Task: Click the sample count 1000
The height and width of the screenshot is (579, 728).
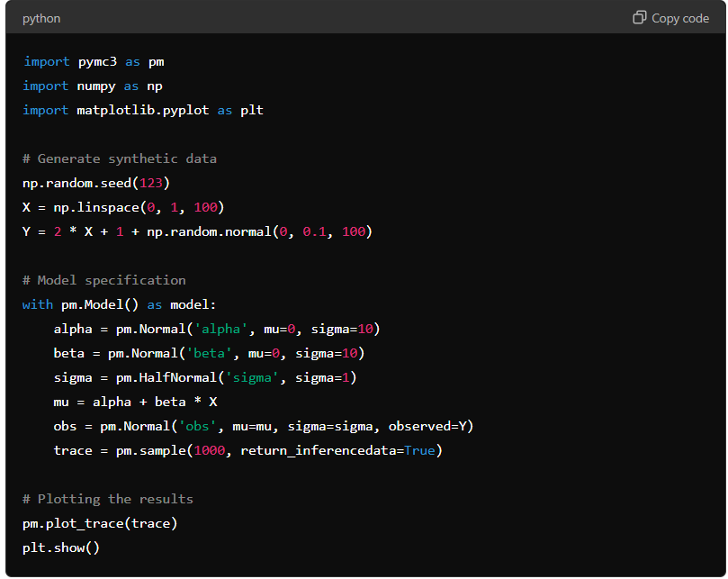Action: (x=209, y=450)
